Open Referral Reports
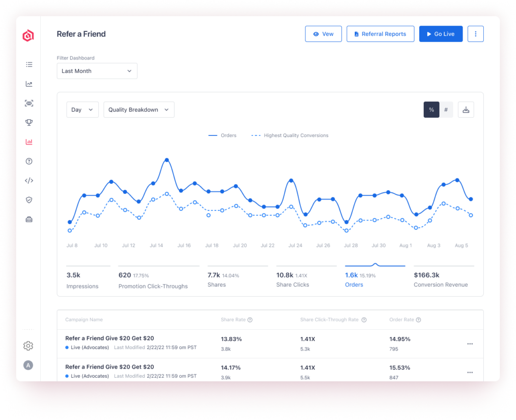The width and height of the screenshot is (516, 420). (380, 34)
